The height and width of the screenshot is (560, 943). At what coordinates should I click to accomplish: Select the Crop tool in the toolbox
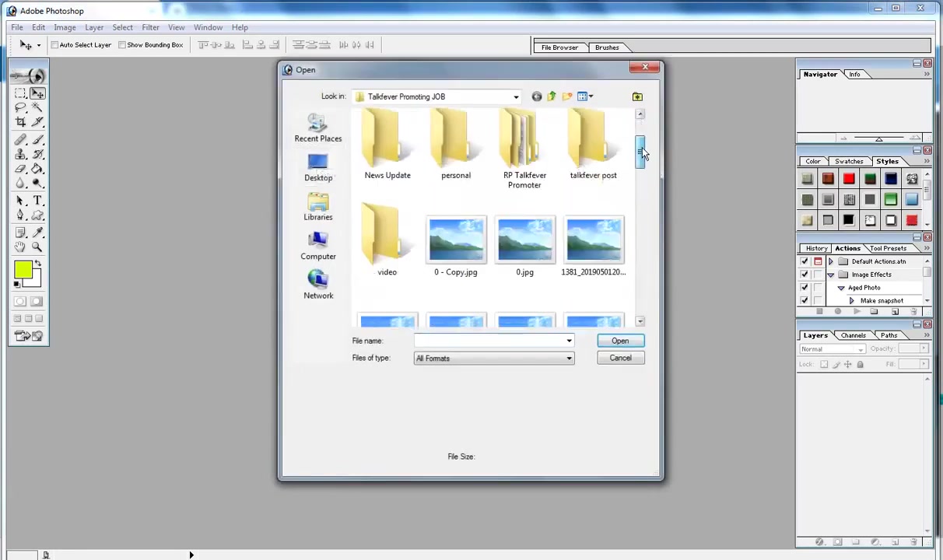click(x=20, y=123)
